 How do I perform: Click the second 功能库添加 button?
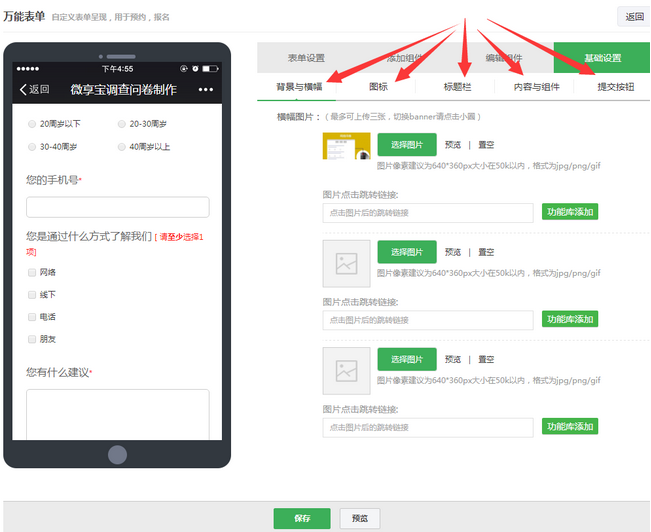(570, 319)
